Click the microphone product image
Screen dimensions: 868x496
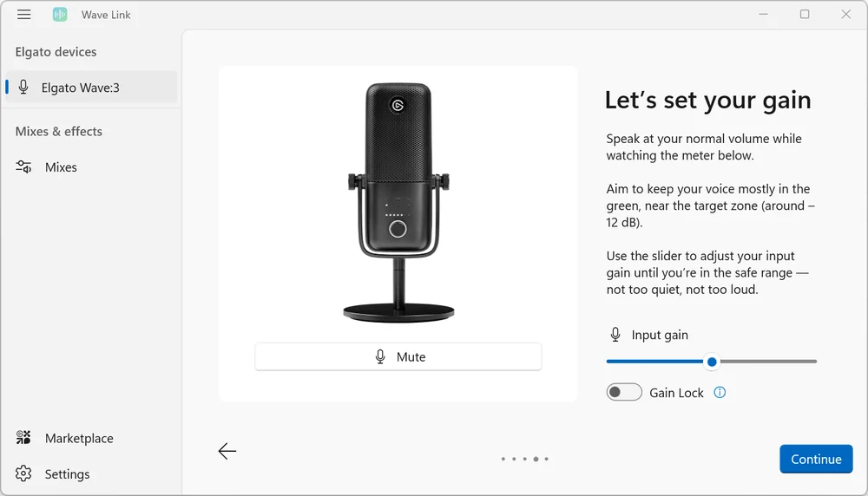coord(398,199)
